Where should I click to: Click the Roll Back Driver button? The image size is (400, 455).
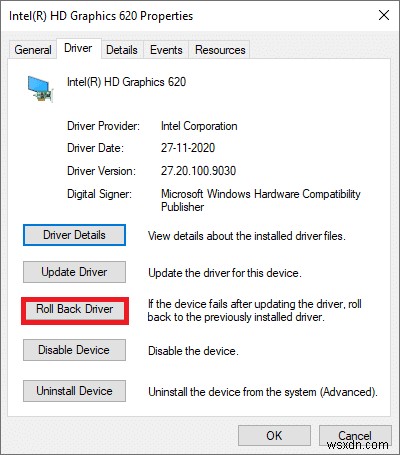pos(75,309)
